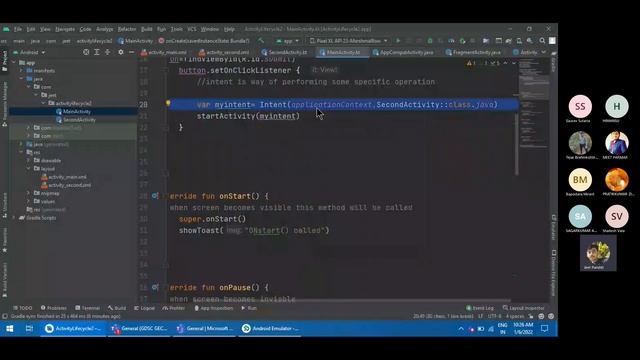Open the Refactor menu
The height and width of the screenshot is (360, 640).
[x=127, y=29]
